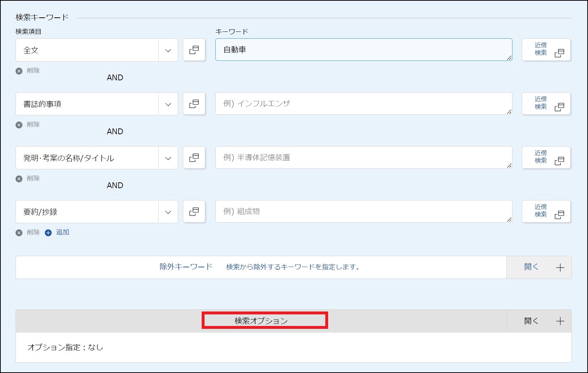This screenshot has width=588, height=373.
Task: Open the 書誌的事項 search item dropdown
Action: pyautogui.click(x=168, y=104)
